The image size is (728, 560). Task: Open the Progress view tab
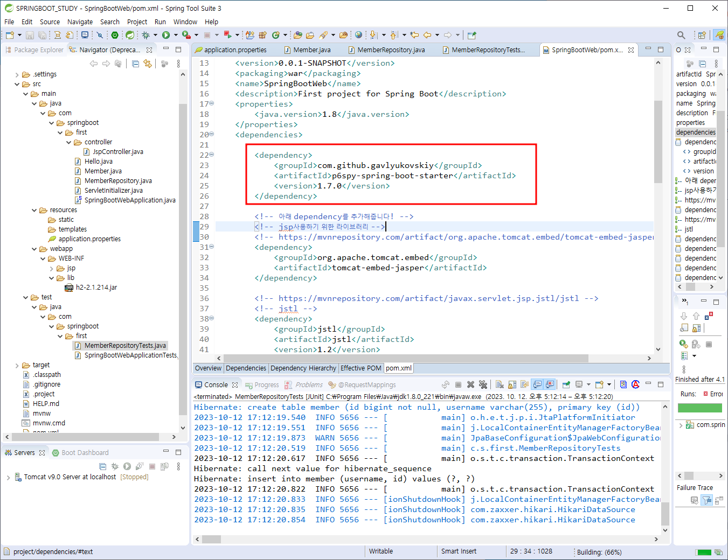click(262, 384)
